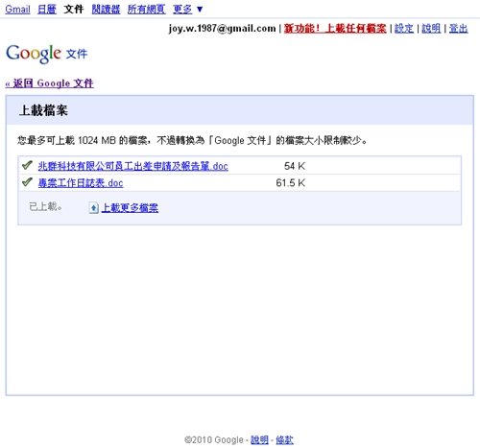Click the 登出 sign out link
Screen dimensions: 480x448
click(x=458, y=29)
